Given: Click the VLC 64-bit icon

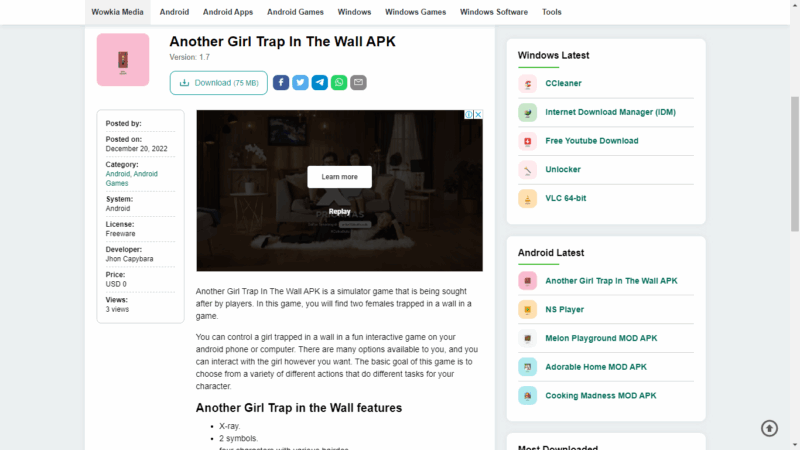Looking at the screenshot, I should pos(528,198).
